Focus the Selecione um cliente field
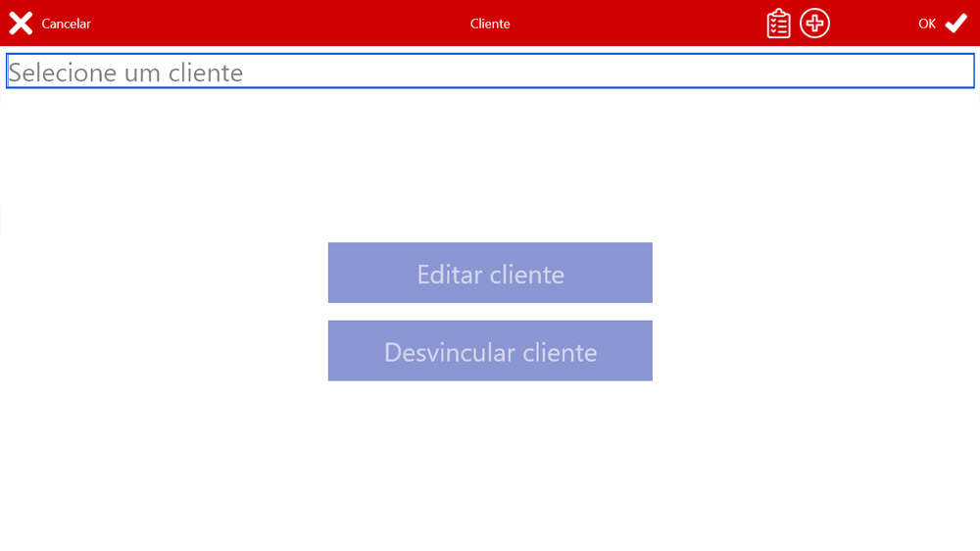980x551 pixels. click(490, 72)
